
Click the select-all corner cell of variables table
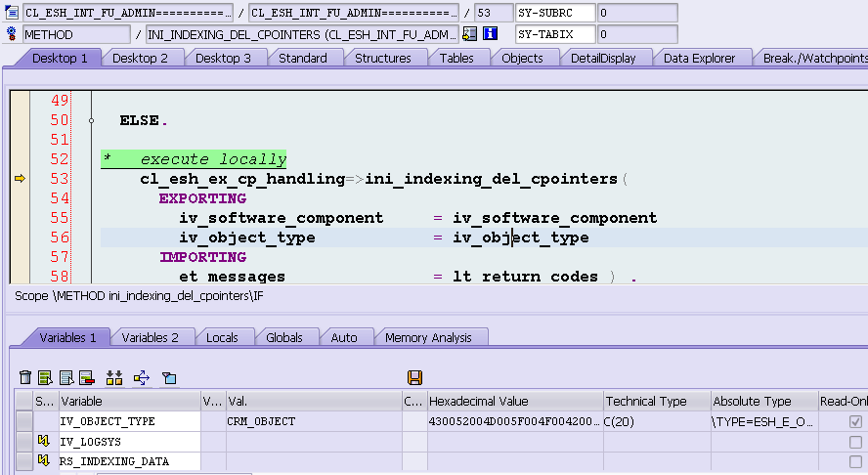pos(24,401)
